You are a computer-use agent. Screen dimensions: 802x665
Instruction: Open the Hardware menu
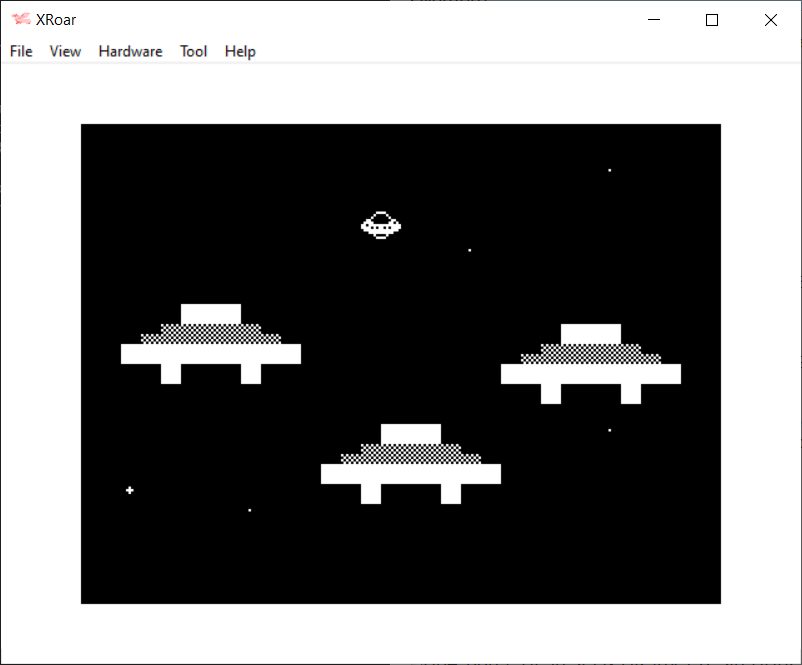tap(130, 51)
